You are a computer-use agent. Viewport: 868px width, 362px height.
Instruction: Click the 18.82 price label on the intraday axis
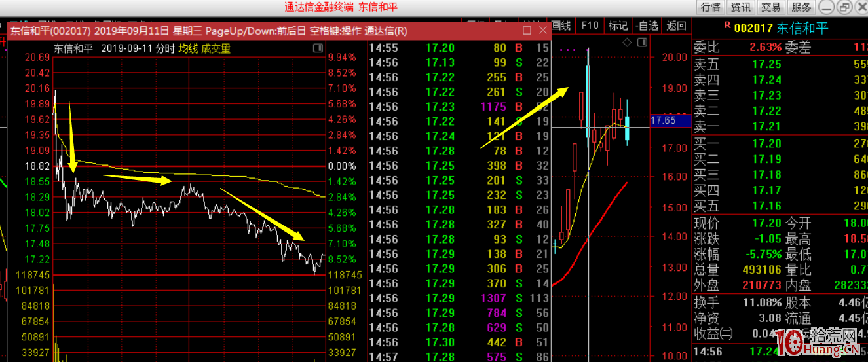point(37,166)
